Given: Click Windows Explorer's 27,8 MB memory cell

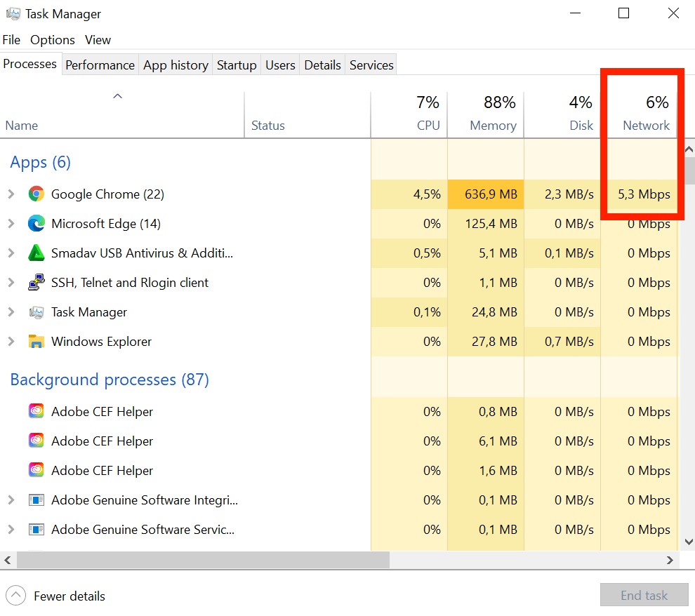Looking at the screenshot, I should (x=485, y=342).
